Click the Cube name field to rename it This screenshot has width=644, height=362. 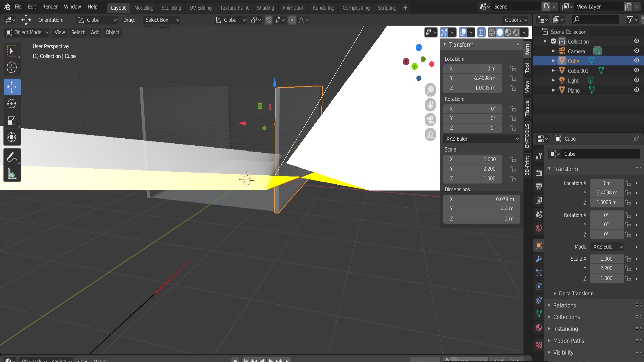point(600,154)
